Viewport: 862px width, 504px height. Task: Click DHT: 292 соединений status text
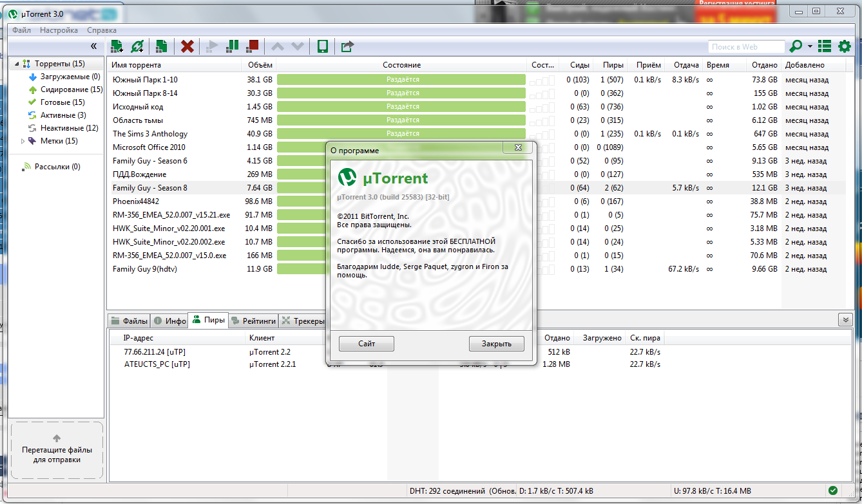[x=462, y=491]
